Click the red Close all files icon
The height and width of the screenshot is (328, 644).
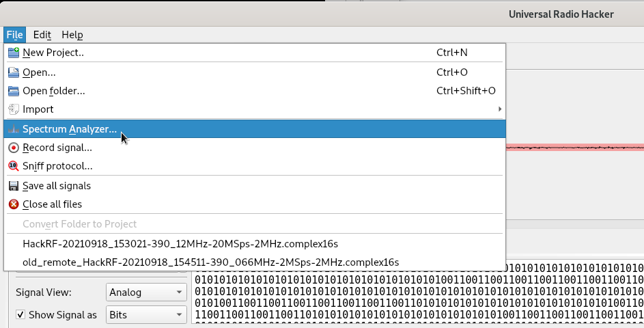[x=14, y=204]
